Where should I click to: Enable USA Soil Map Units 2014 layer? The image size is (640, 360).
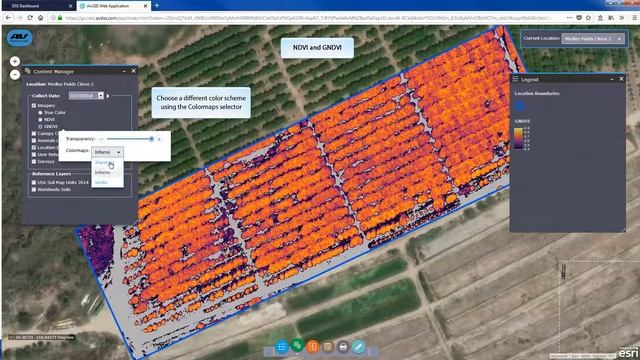click(34, 182)
